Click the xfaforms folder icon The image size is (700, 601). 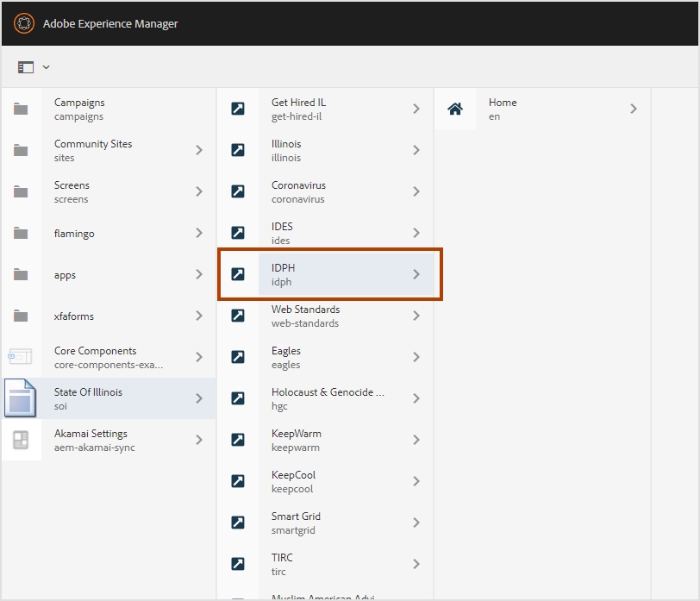21,316
